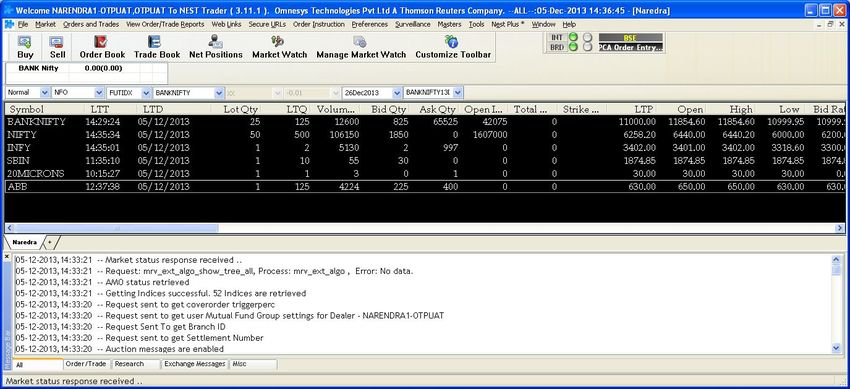Click the PCA Order Entry button

[x=630, y=48]
